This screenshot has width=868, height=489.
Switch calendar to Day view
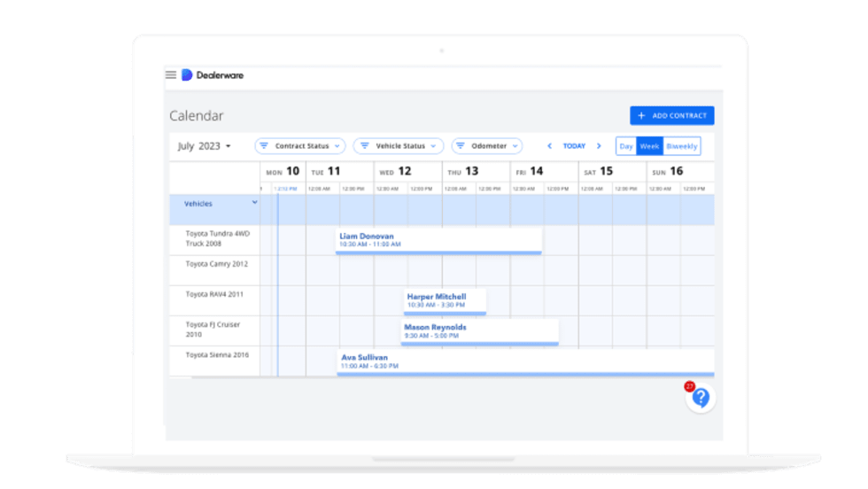pyautogui.click(x=626, y=146)
